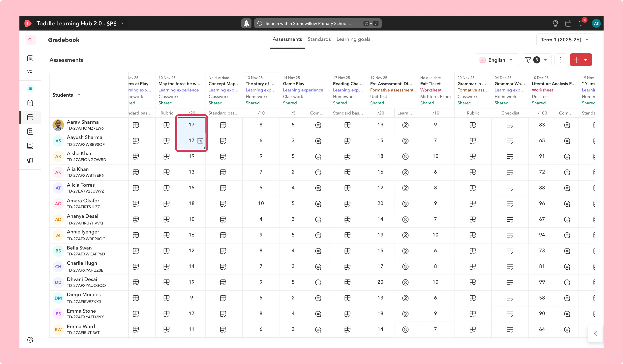The height and width of the screenshot is (364, 623).
Task: Open the Game Play assessment header
Action: coord(293,84)
